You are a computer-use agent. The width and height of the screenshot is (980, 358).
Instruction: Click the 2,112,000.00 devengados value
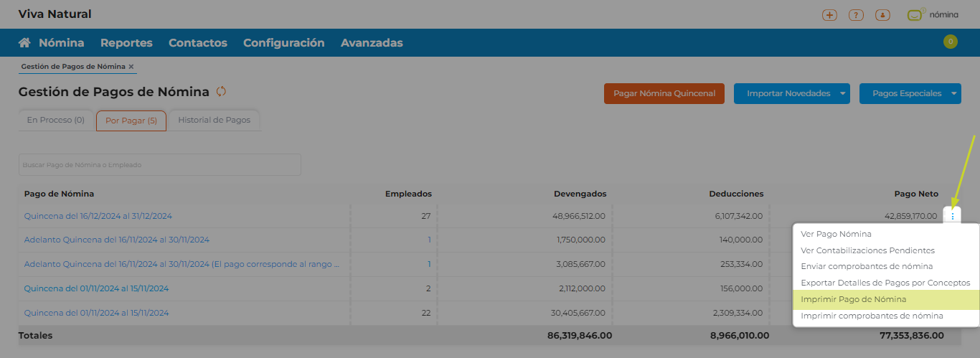pos(581,288)
